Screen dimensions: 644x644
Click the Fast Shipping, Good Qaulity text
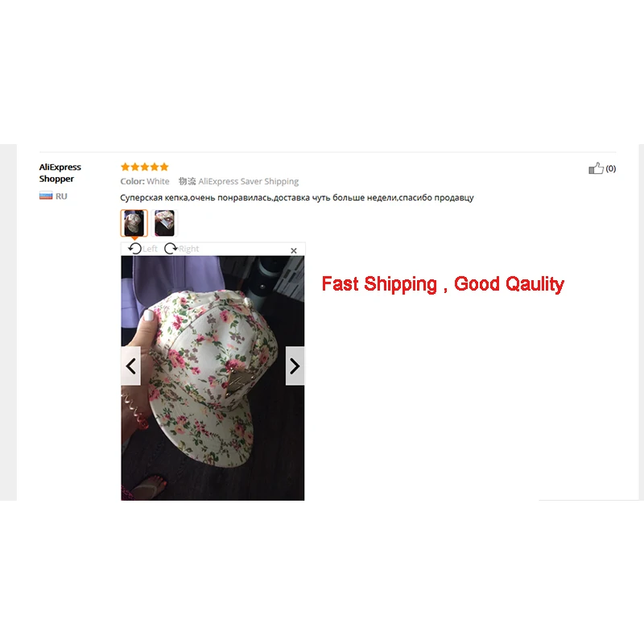(443, 284)
